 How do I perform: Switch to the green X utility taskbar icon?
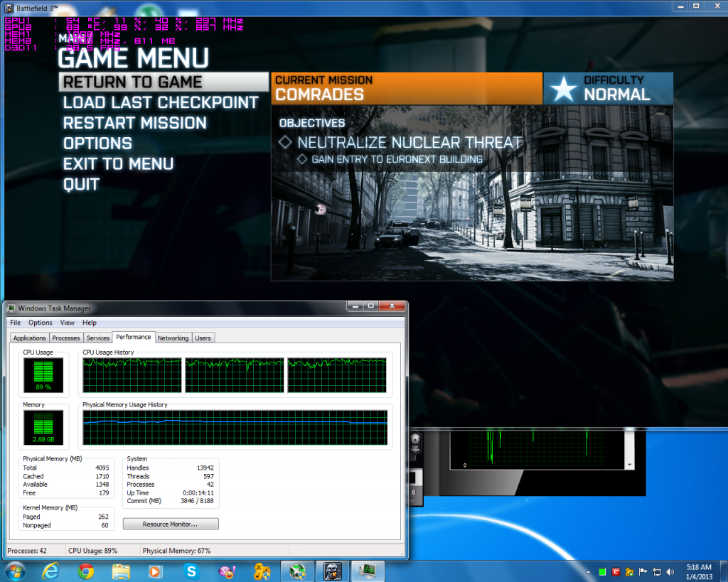(x=297, y=571)
